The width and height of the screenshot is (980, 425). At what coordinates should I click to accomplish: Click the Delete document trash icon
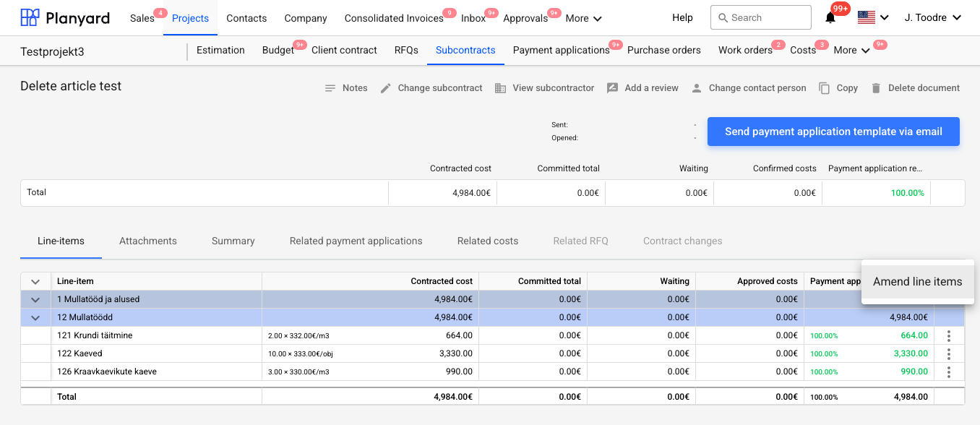tap(876, 88)
